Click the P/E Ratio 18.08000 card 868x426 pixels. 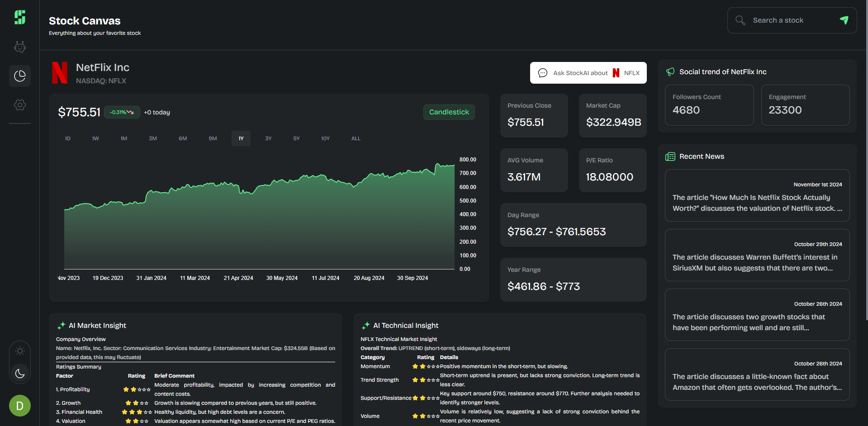click(613, 170)
